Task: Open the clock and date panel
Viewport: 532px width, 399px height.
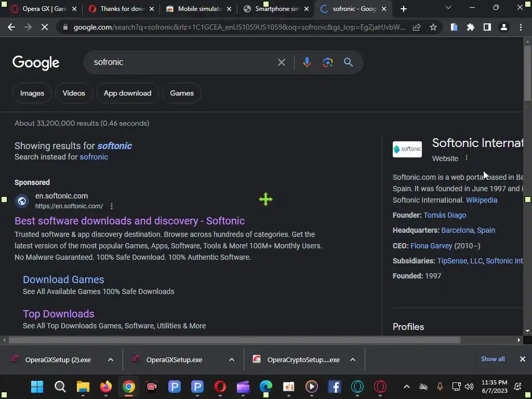Action: [495, 387]
